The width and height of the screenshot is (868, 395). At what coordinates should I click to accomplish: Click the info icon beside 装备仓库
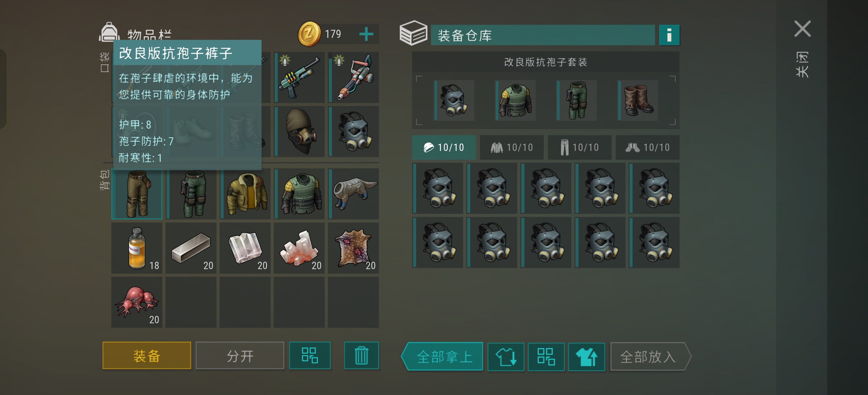click(669, 35)
